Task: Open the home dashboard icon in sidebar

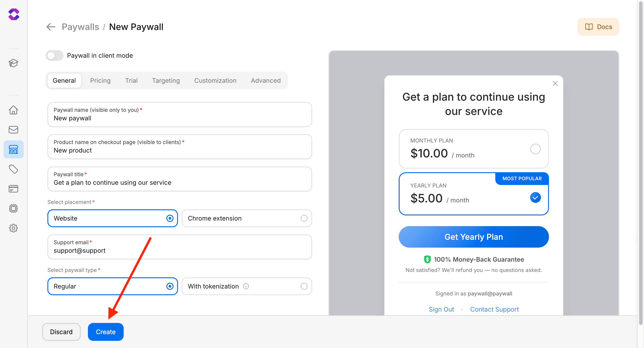Action: pos(13,110)
